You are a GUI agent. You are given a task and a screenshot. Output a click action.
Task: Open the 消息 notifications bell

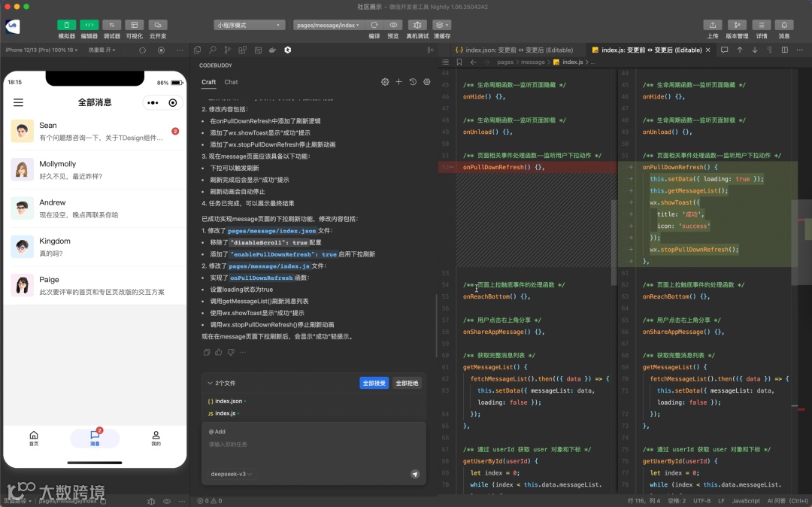784,25
